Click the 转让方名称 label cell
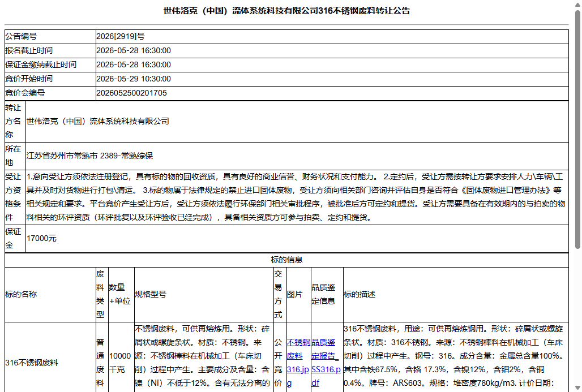The width and height of the screenshot is (582, 392). click(15, 121)
